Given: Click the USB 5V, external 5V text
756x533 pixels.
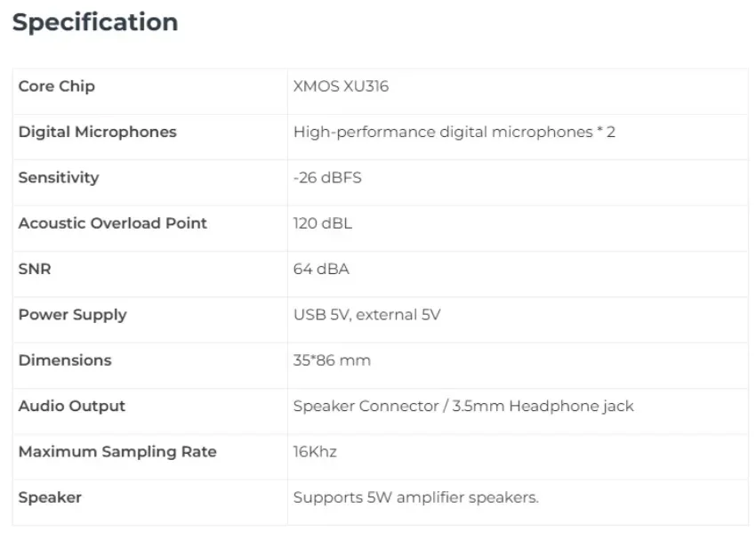Looking at the screenshot, I should 366,314.
